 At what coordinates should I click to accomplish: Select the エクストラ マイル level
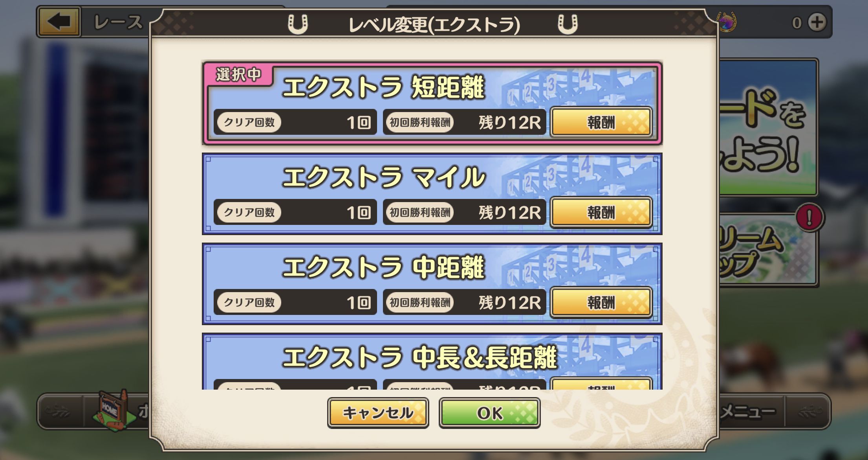[x=432, y=194]
